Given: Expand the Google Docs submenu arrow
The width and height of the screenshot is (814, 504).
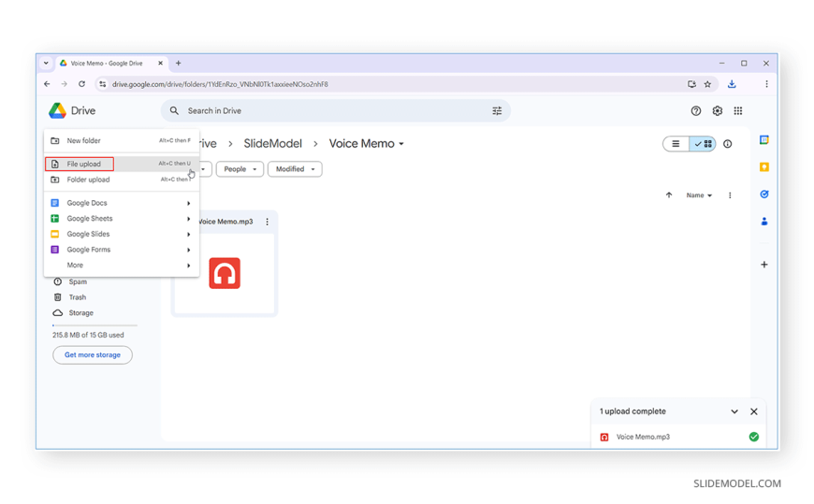Looking at the screenshot, I should pos(188,203).
